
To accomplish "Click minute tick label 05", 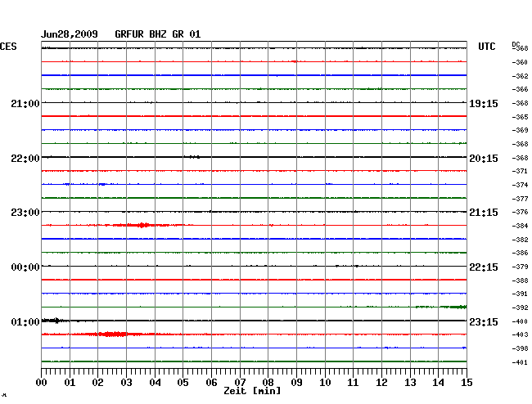I will pyautogui.click(x=183, y=383).
